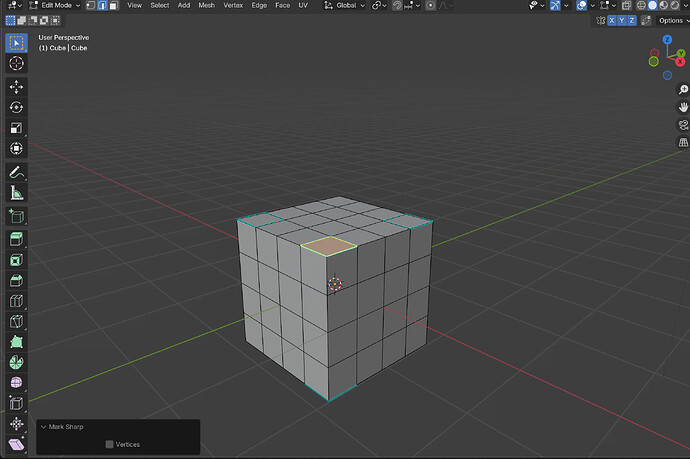Select the Loop Cut tool
This screenshot has height=459, width=690.
(x=16, y=301)
